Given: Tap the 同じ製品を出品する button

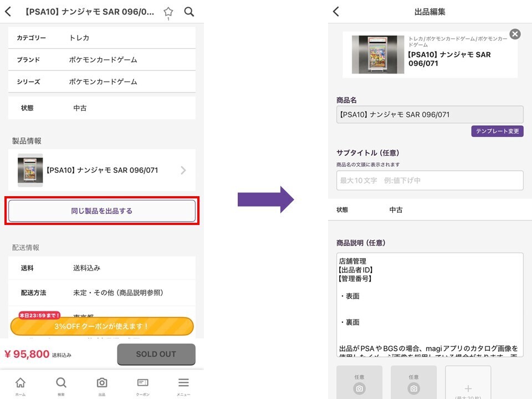Looking at the screenshot, I should [x=102, y=211].
